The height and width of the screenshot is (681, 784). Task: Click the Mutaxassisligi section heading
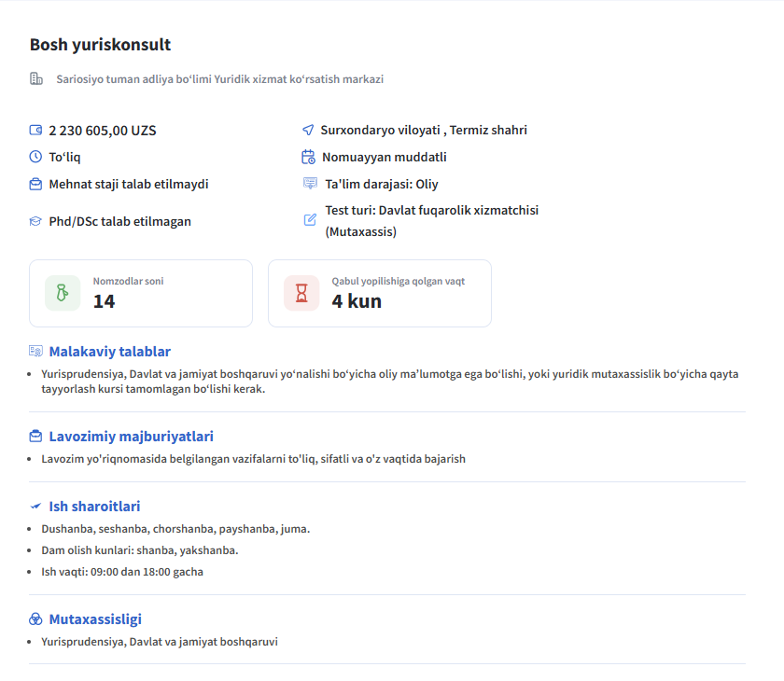tap(95, 619)
